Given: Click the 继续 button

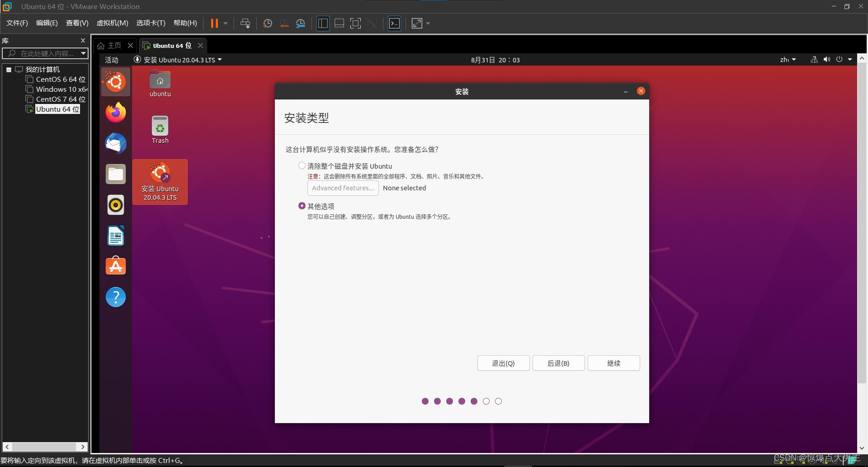Looking at the screenshot, I should [613, 363].
